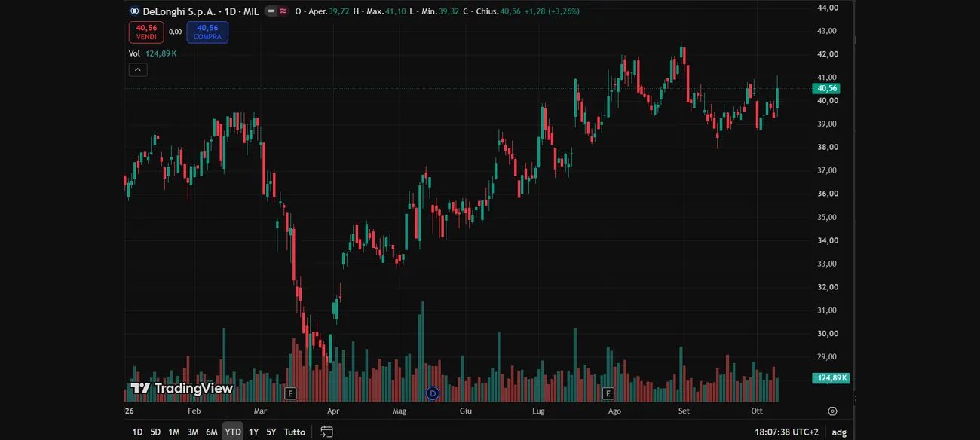The height and width of the screenshot is (440, 980).
Task: Click the red VENDI sell button
Action: point(146,32)
